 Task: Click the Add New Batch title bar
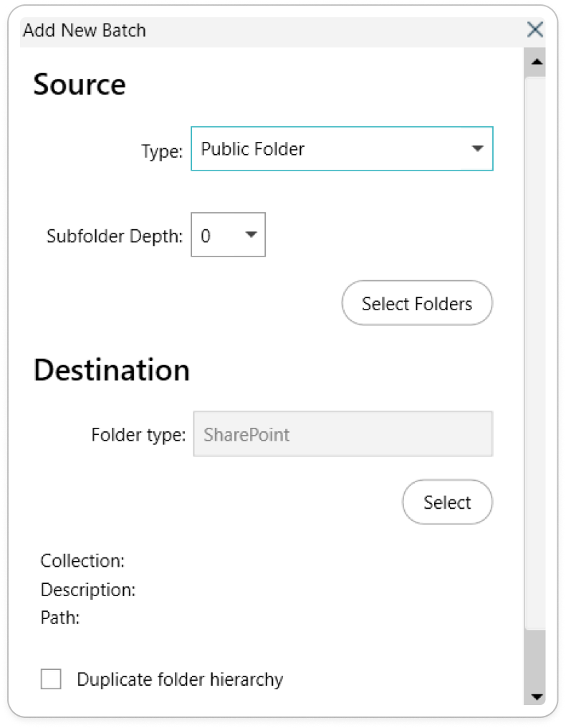(274, 31)
